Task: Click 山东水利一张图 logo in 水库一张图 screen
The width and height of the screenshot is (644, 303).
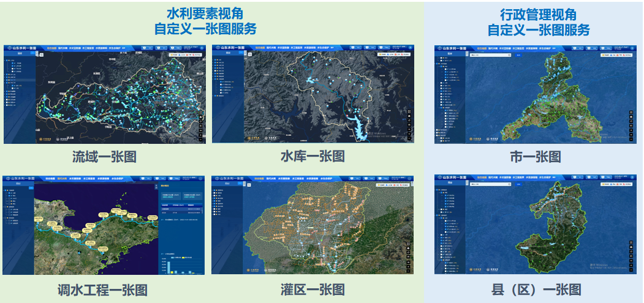Action: pyautogui.click(x=230, y=48)
